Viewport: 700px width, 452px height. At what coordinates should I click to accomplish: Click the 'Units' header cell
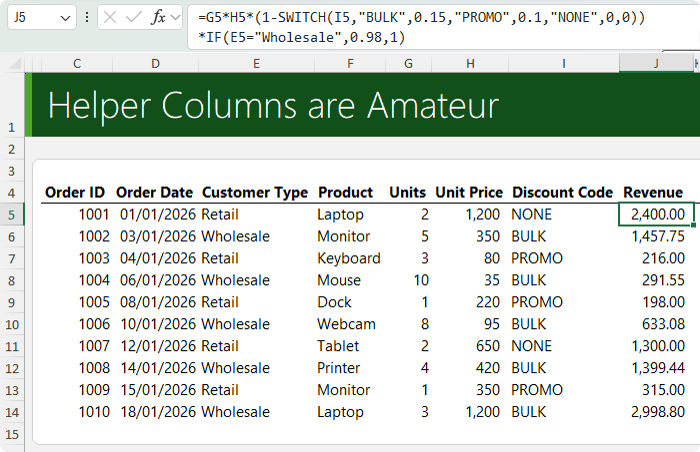tap(408, 193)
